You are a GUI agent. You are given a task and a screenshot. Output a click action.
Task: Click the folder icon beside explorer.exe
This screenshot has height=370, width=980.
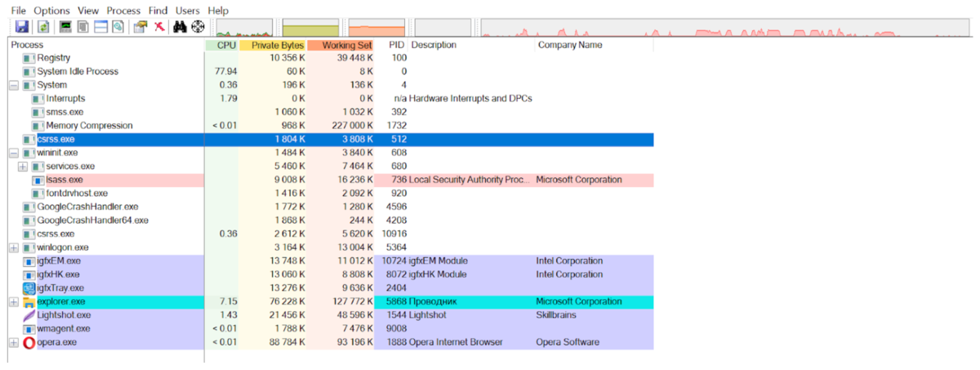pos(29,302)
